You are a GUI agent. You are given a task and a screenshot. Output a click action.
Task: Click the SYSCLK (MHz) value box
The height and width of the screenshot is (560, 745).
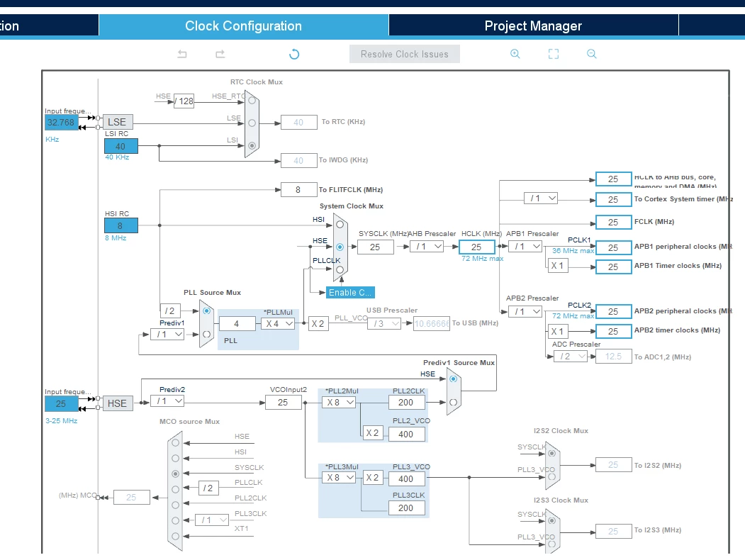coord(376,247)
